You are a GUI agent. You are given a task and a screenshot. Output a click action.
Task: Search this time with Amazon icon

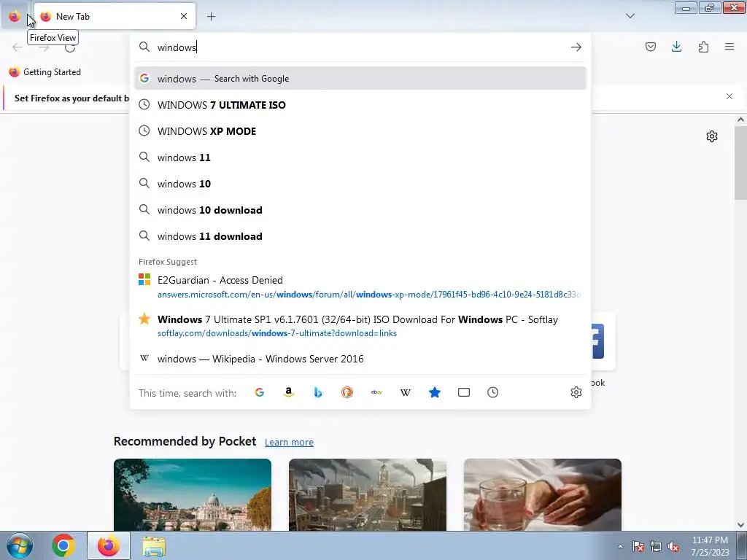tap(289, 392)
